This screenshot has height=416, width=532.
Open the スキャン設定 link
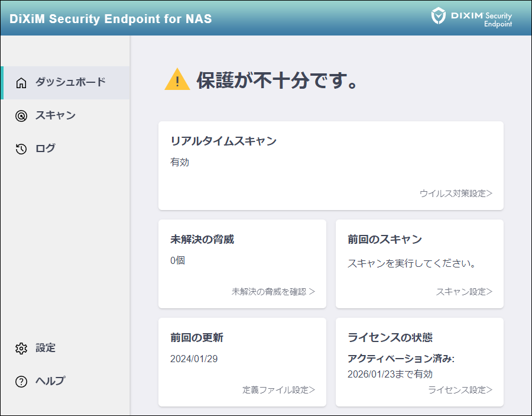464,292
